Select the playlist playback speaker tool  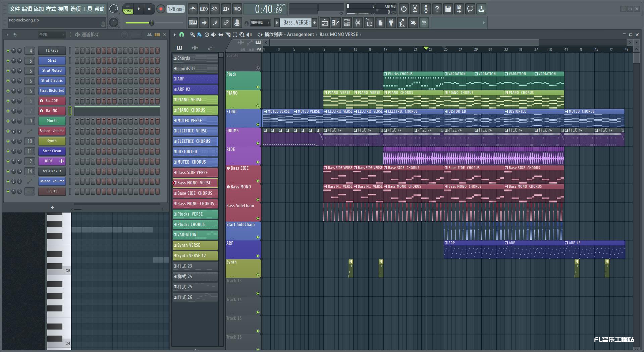[x=249, y=35]
